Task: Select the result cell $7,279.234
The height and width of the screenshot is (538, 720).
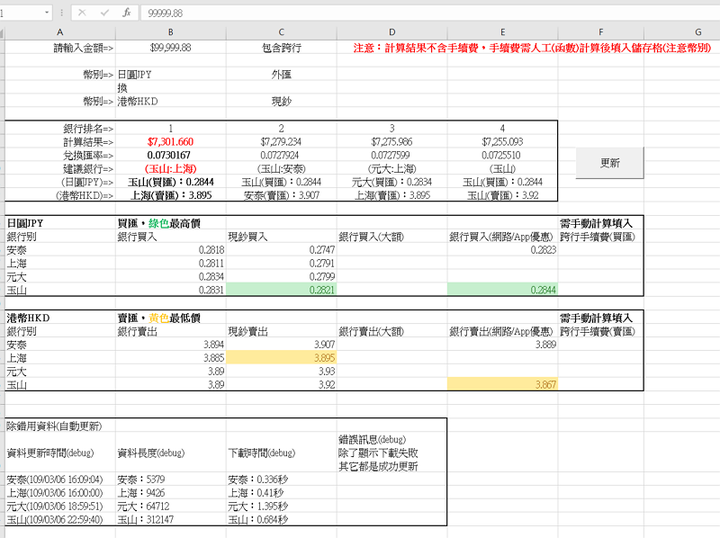Action: coord(281,142)
